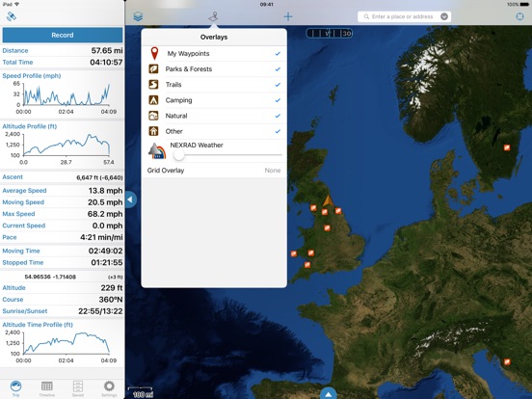Start tracking with the Record button

[x=63, y=35]
